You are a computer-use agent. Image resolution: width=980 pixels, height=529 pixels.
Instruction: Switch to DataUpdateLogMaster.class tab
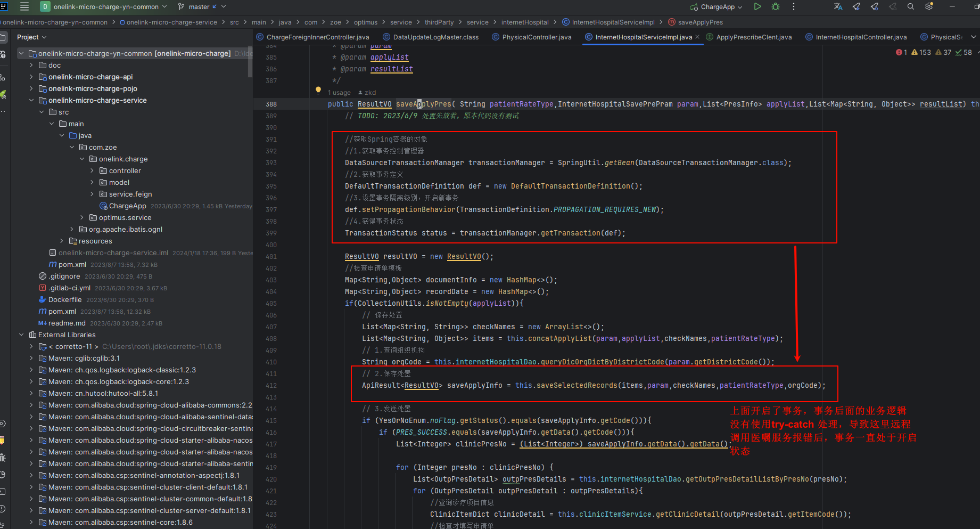click(431, 37)
